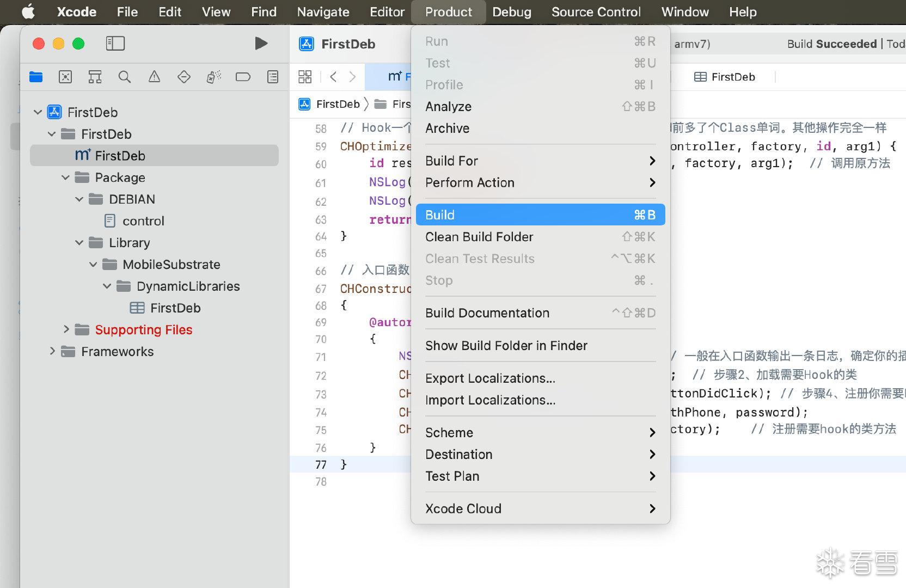Open the FirstDeb plist under DynamicLibraries
The image size is (906, 588).
coord(175,308)
